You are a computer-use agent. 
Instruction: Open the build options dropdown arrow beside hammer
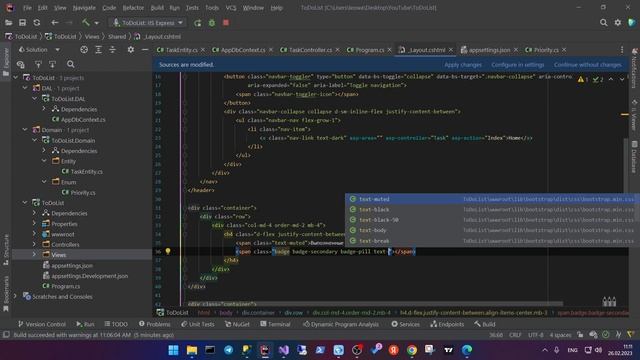[x=97, y=23]
